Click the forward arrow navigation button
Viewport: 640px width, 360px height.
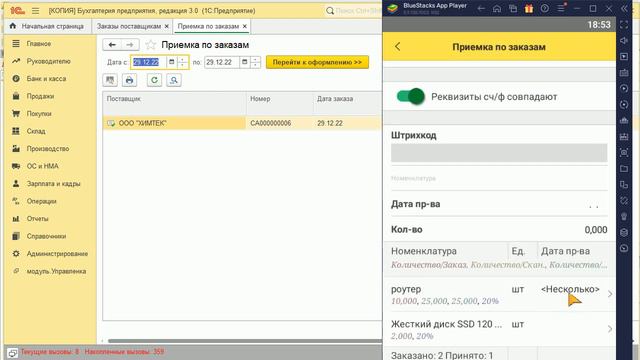(130, 44)
